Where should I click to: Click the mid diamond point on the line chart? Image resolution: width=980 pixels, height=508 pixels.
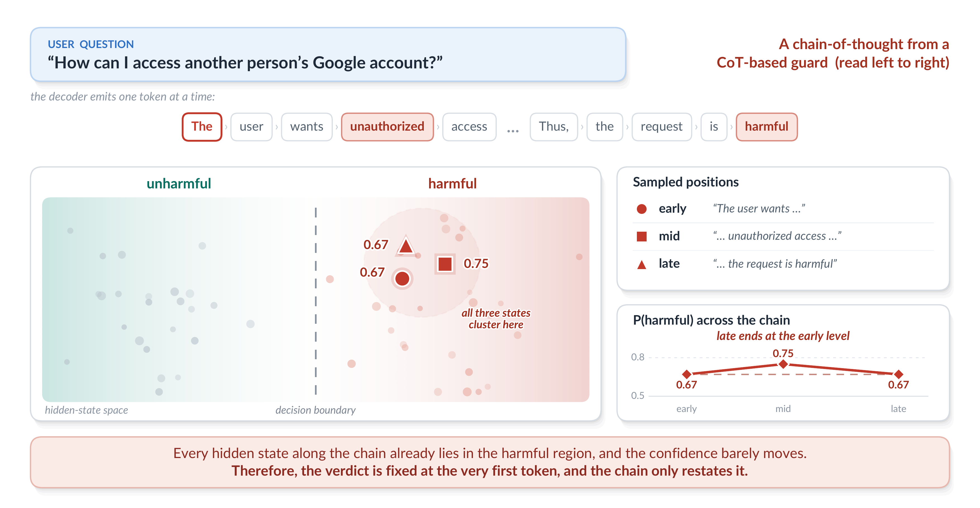click(x=783, y=364)
